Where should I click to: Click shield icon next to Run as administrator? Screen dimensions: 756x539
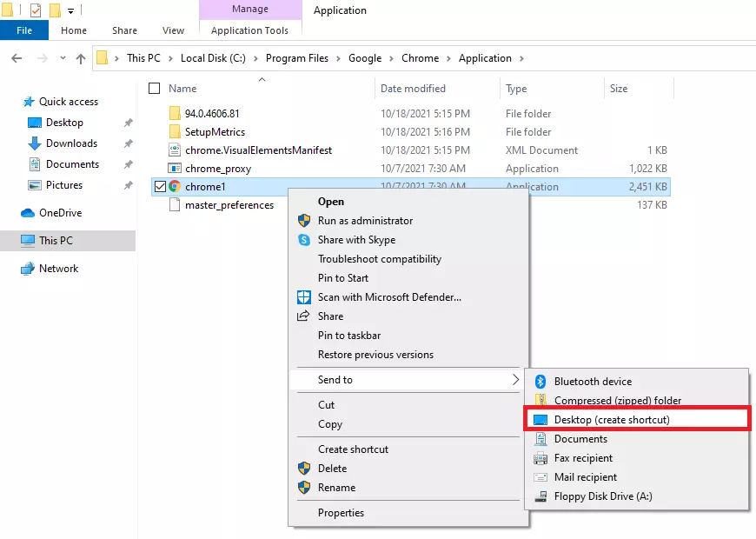coord(304,221)
